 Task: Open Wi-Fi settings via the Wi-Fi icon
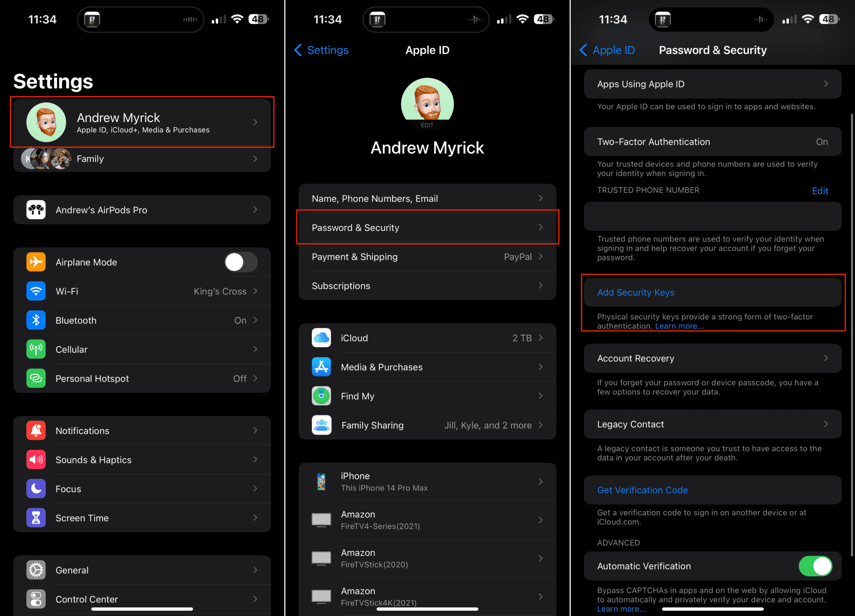36,291
